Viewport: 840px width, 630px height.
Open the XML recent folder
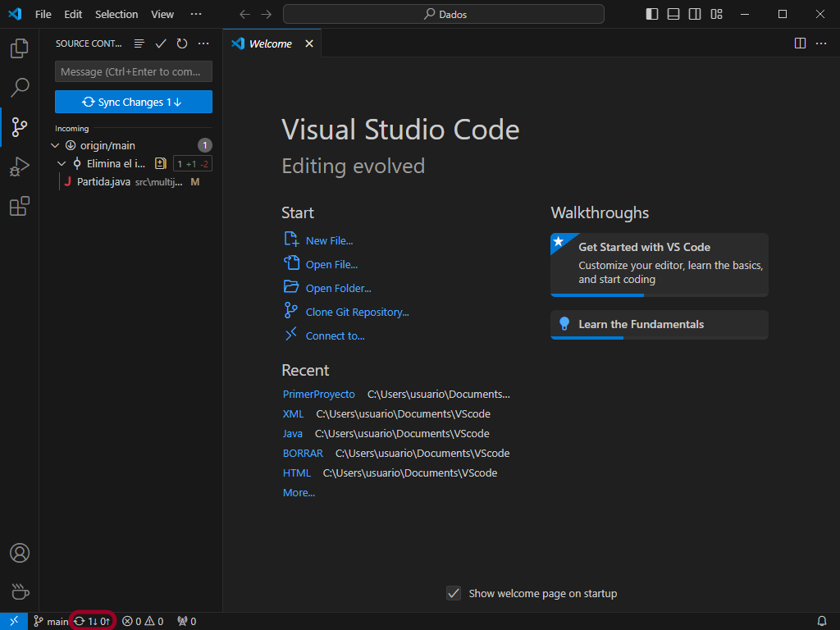(x=293, y=414)
